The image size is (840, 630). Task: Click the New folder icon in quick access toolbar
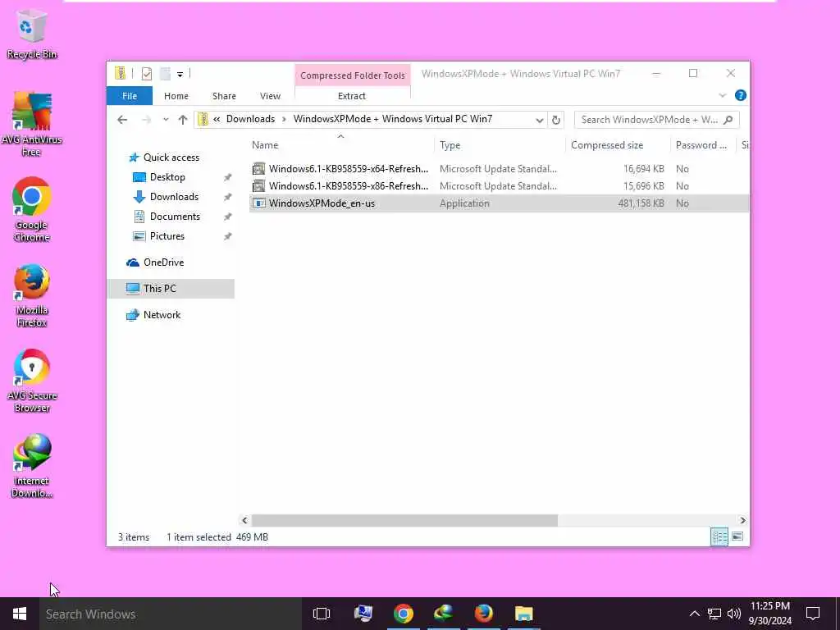(x=165, y=74)
